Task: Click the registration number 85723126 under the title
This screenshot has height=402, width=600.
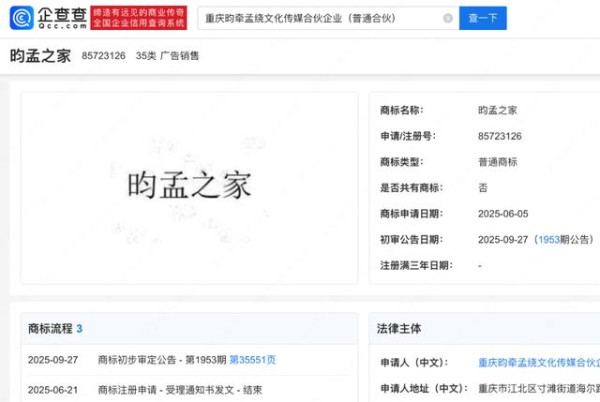Action: point(104,56)
